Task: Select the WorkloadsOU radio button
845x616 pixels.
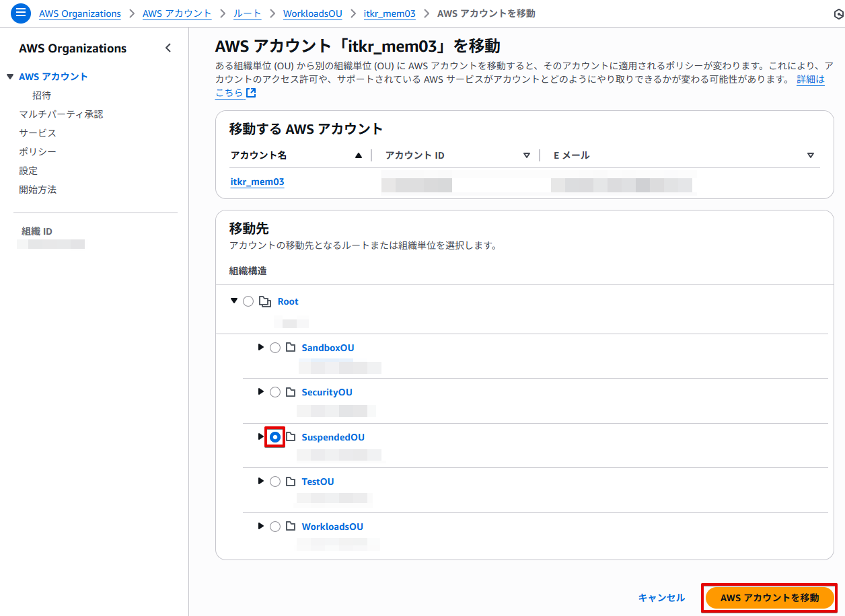Action: [275, 527]
